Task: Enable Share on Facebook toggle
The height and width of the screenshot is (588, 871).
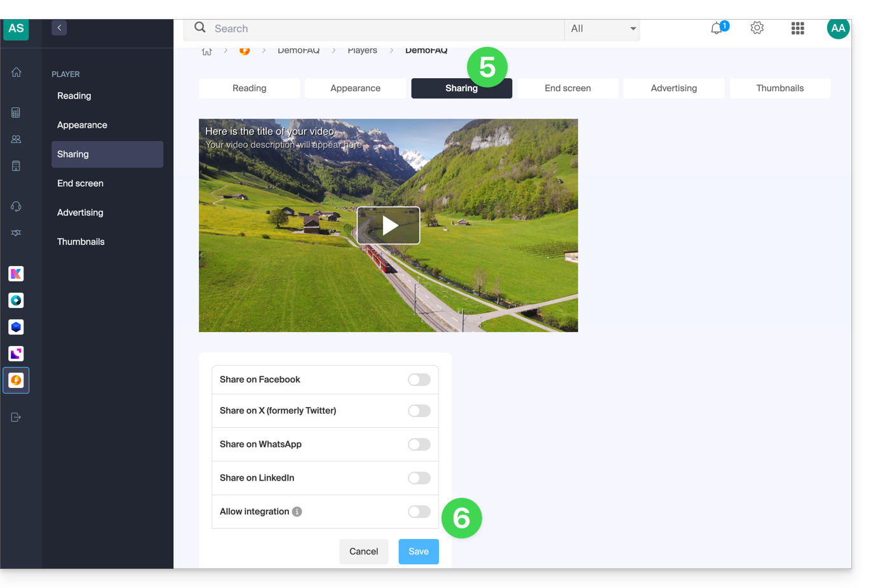Action: (x=419, y=380)
